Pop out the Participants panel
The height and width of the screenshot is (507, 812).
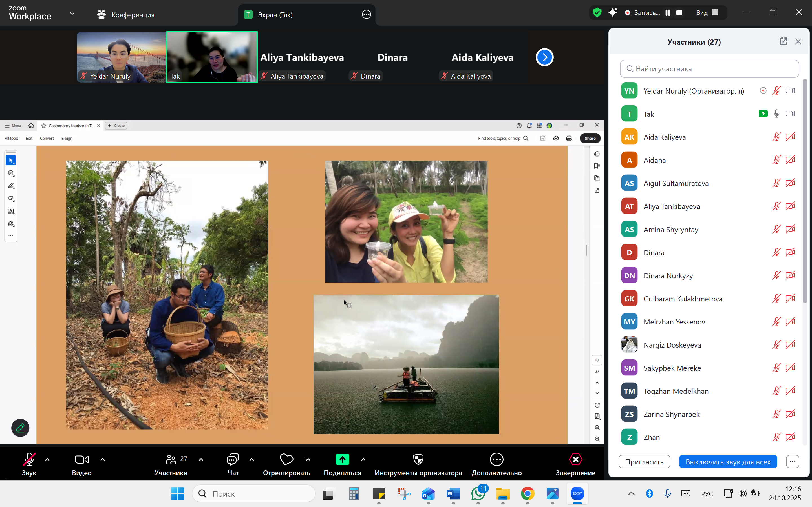pyautogui.click(x=783, y=42)
